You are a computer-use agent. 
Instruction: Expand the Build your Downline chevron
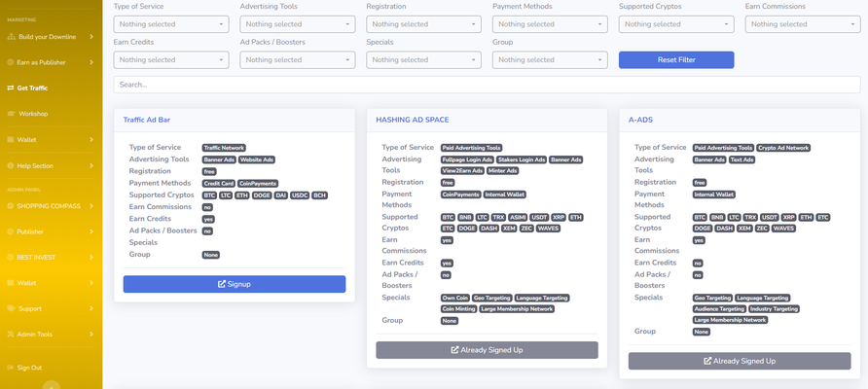[x=91, y=37]
